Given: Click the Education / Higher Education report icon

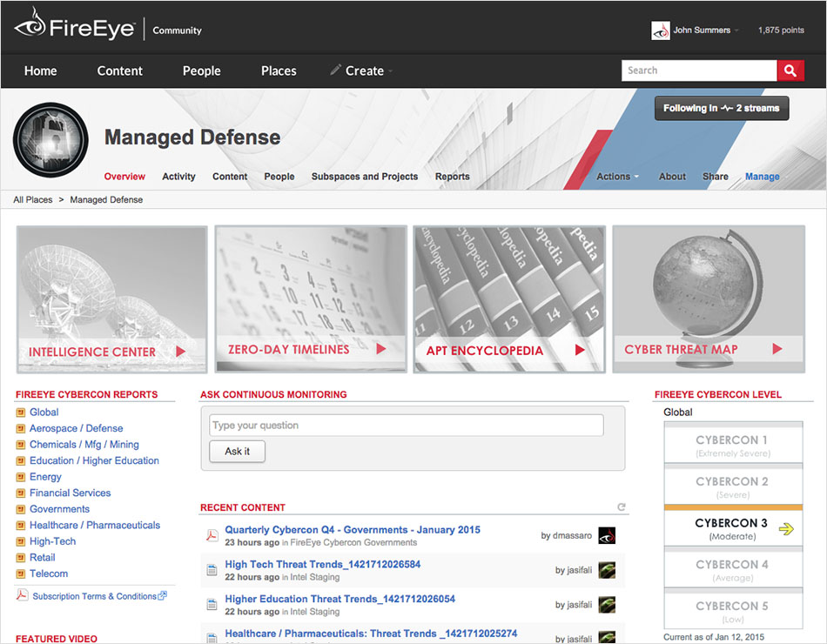Looking at the screenshot, I should point(21,461).
